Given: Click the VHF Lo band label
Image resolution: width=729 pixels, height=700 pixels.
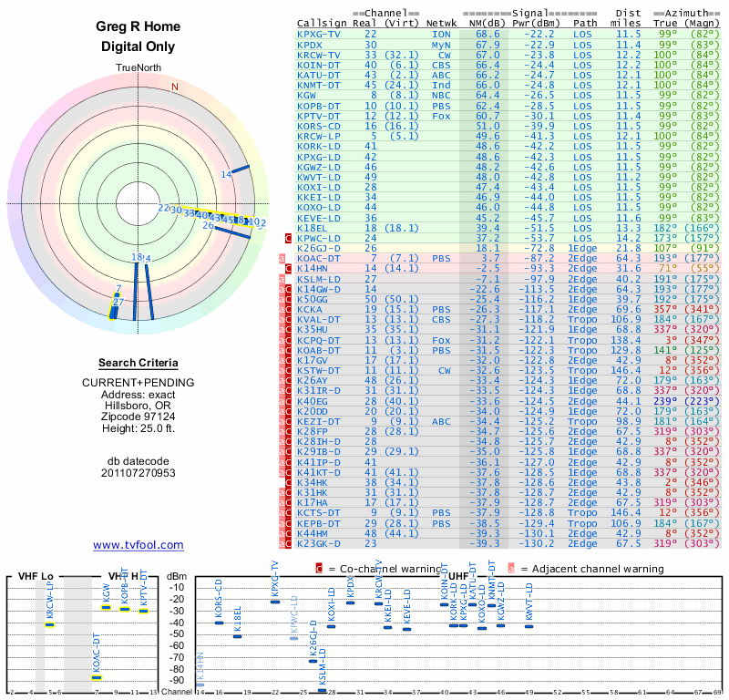Looking at the screenshot, I should (x=36, y=576).
